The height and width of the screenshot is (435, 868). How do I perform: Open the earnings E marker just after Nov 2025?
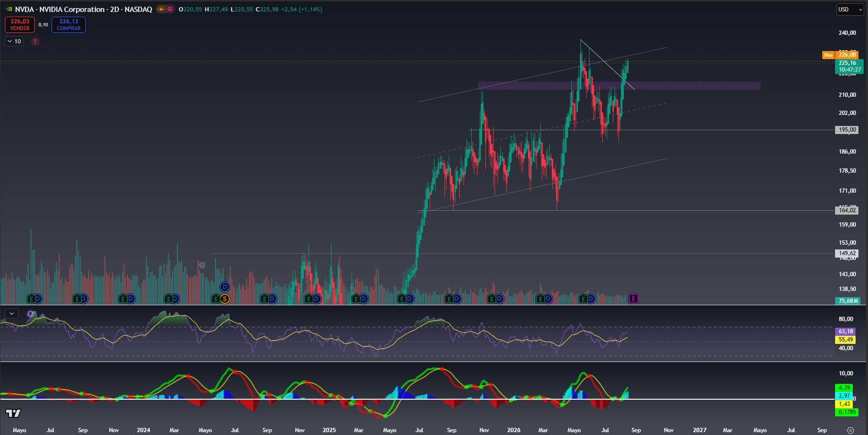(492, 299)
